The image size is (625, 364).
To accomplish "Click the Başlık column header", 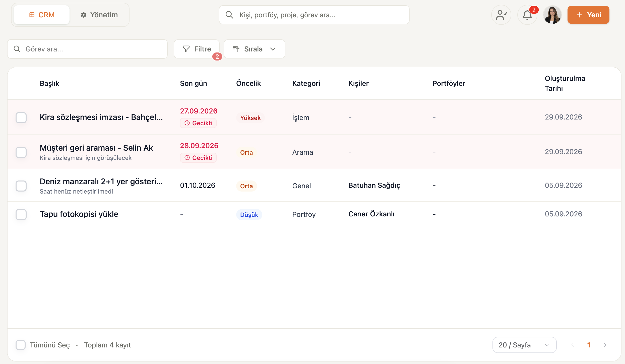I will click(49, 83).
